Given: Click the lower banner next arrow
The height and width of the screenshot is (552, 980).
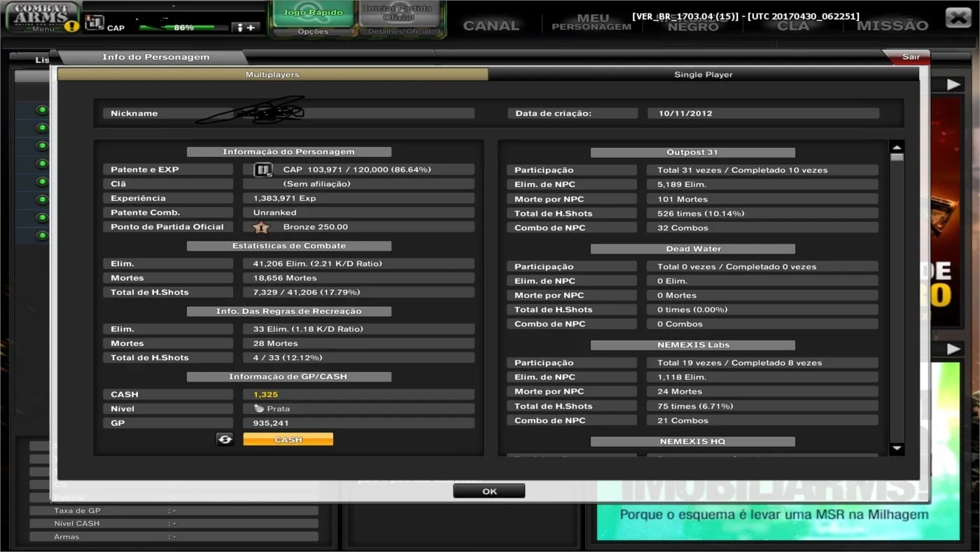Looking at the screenshot, I should click(x=954, y=349).
